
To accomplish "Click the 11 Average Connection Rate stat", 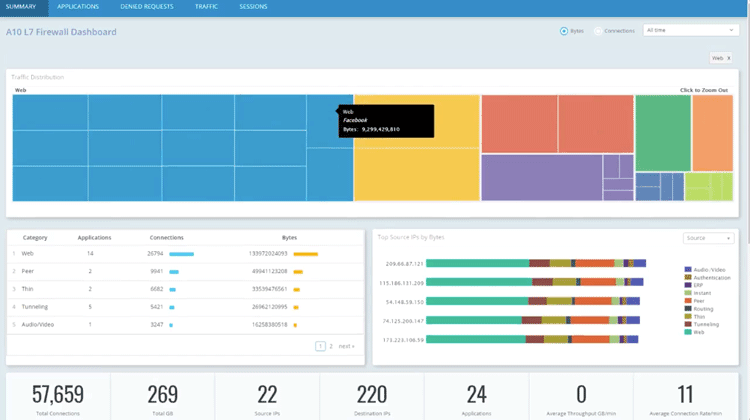I will tap(685, 398).
